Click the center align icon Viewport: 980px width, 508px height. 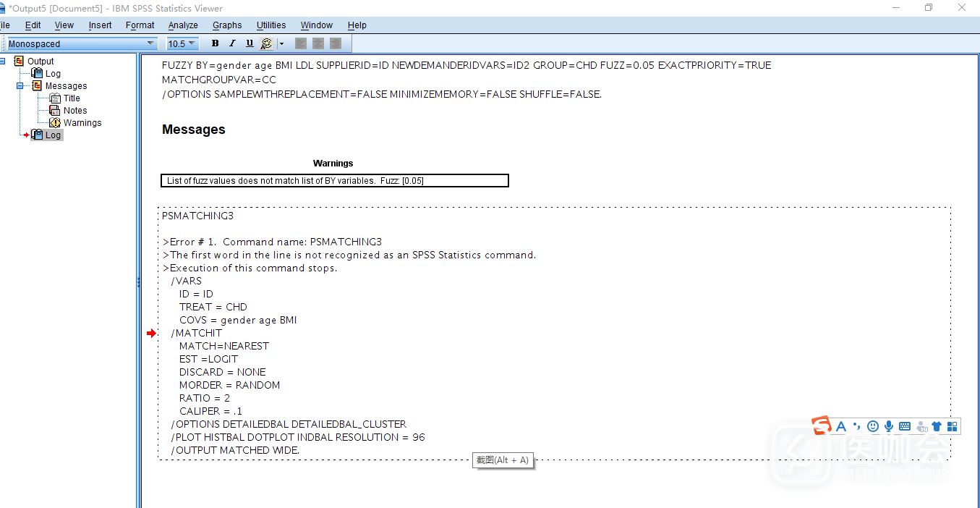(x=318, y=43)
